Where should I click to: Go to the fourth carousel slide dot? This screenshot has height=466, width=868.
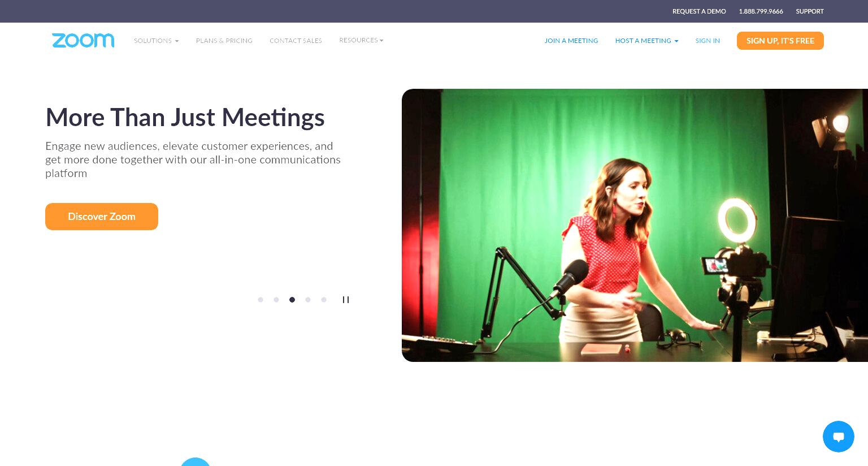(x=308, y=300)
